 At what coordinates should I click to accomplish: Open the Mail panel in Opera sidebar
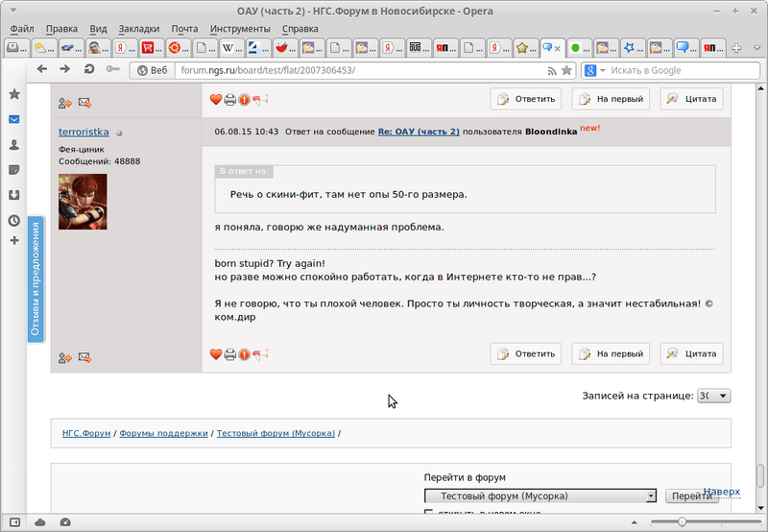13,119
